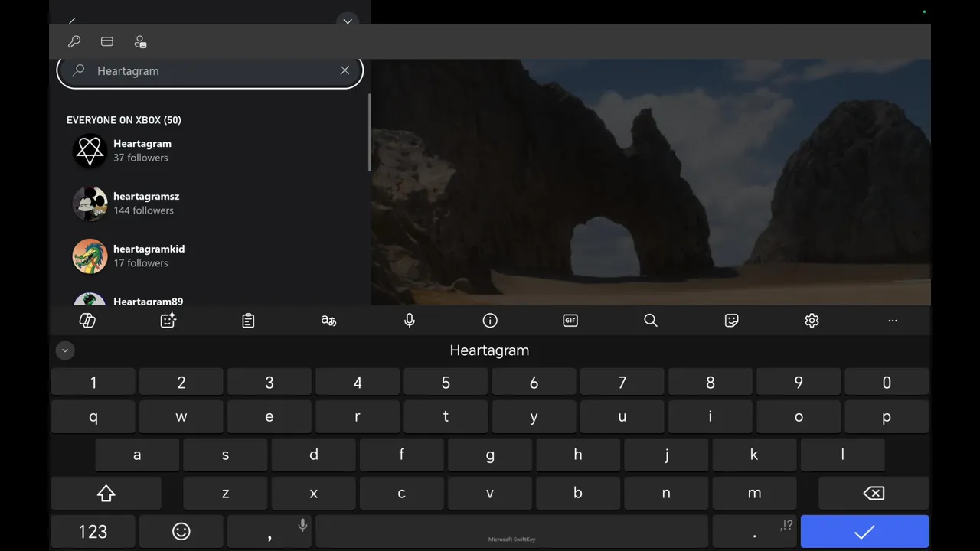This screenshot has height=551, width=980.
Task: Tap the number 0 key
Action: click(x=887, y=383)
